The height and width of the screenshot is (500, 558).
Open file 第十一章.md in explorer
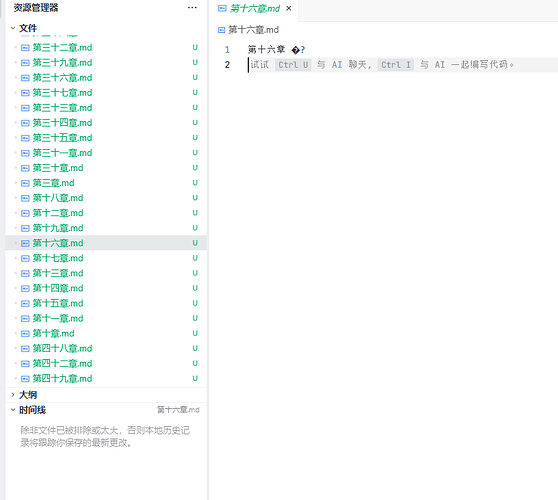tap(106, 318)
